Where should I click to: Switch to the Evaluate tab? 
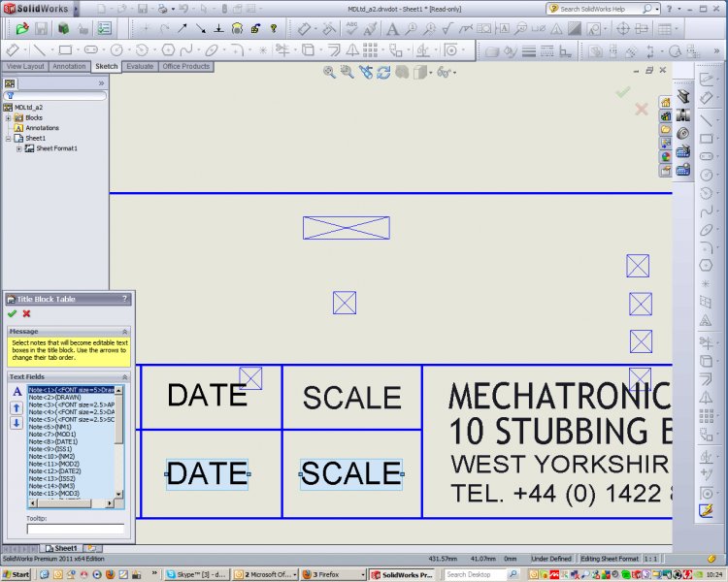point(140,66)
